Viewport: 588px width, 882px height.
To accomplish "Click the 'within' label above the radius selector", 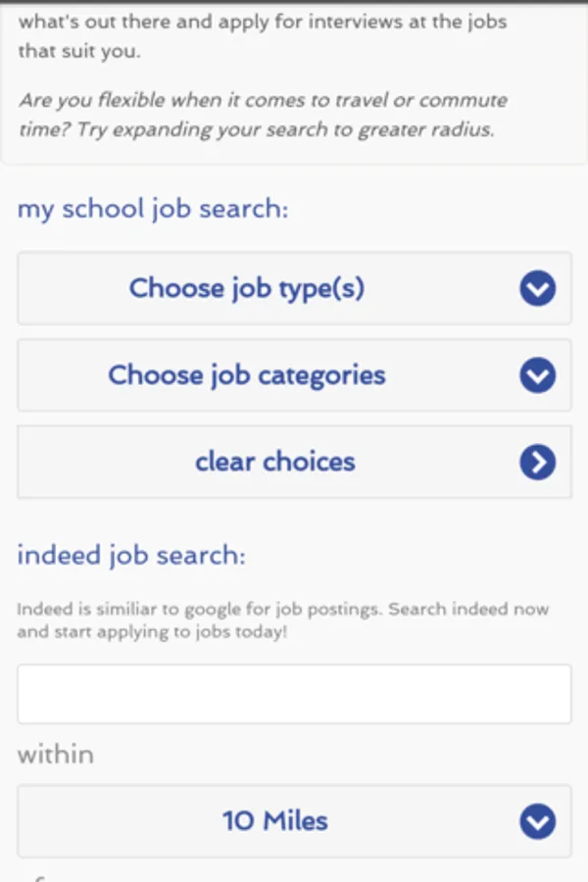I will [56, 755].
